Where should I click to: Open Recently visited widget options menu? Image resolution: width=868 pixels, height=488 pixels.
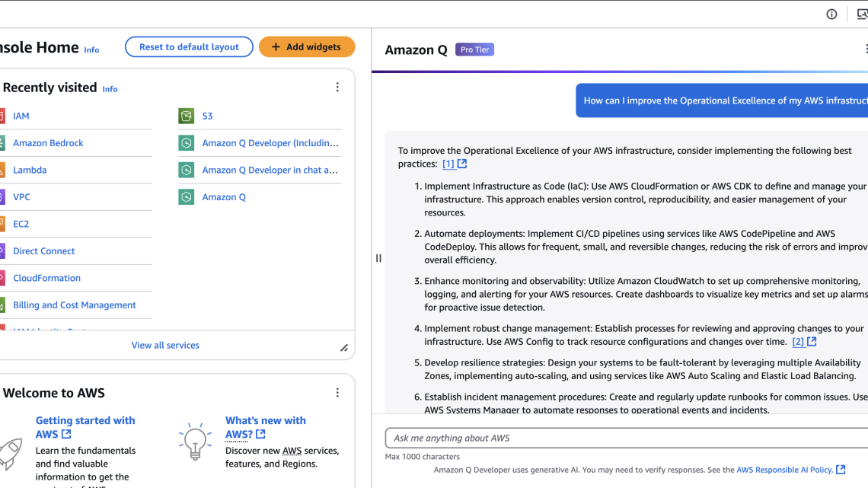[x=337, y=88]
